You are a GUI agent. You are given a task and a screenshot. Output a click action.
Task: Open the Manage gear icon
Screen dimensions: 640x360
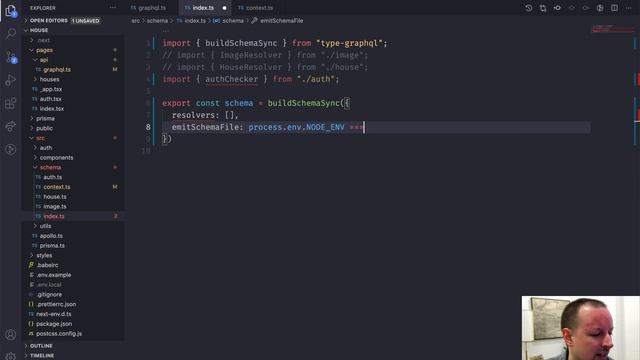tap(11, 356)
